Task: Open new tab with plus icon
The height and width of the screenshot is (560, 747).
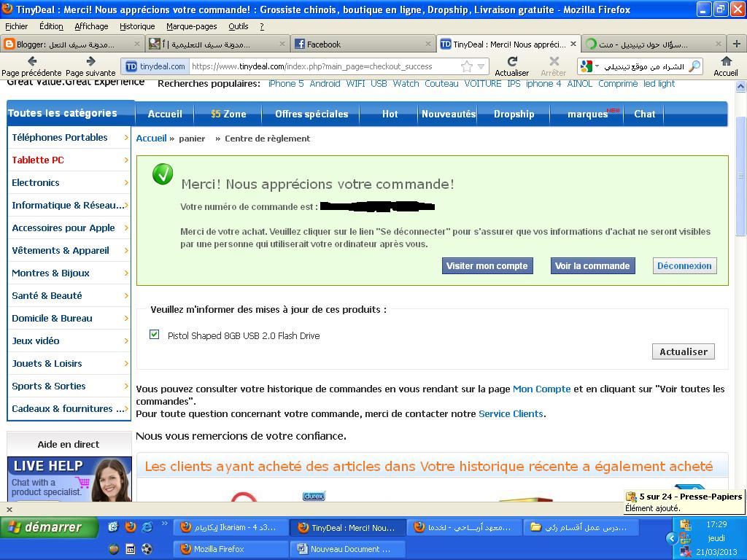Action: (737, 44)
